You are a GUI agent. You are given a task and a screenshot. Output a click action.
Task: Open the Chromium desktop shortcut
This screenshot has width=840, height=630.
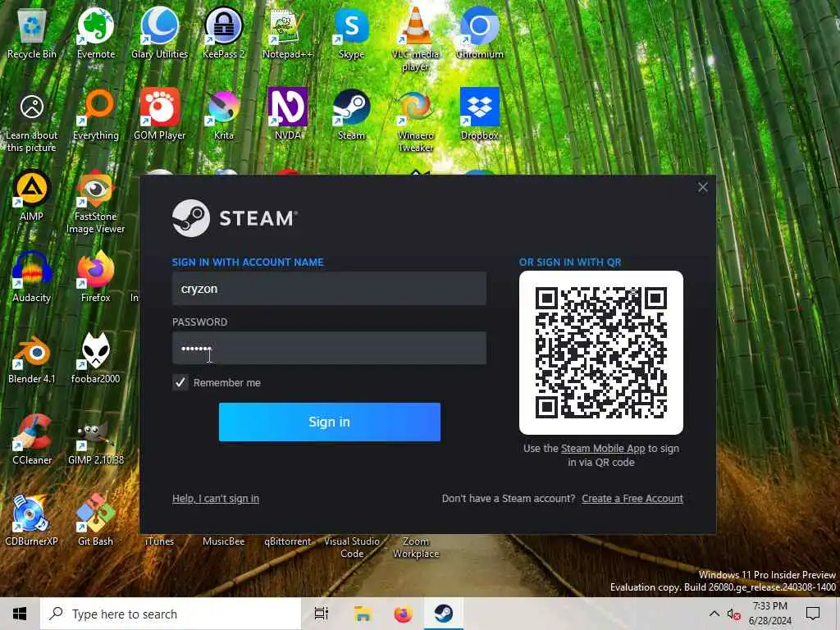pyautogui.click(x=479, y=34)
